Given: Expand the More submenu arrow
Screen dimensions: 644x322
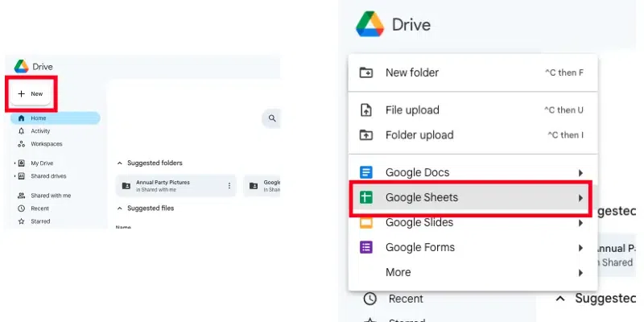Looking at the screenshot, I should pyautogui.click(x=580, y=273).
